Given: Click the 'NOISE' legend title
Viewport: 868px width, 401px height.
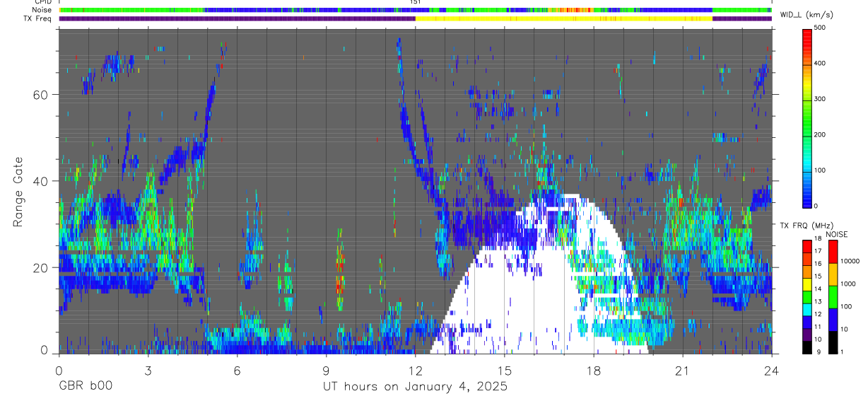Looking at the screenshot, I should coord(836,234).
